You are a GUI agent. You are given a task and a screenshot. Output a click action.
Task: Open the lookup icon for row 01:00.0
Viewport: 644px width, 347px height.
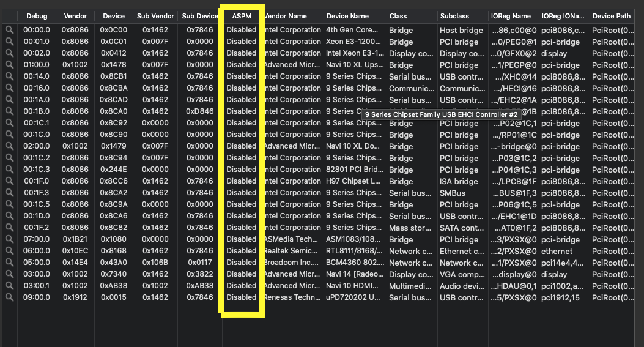pos(9,65)
